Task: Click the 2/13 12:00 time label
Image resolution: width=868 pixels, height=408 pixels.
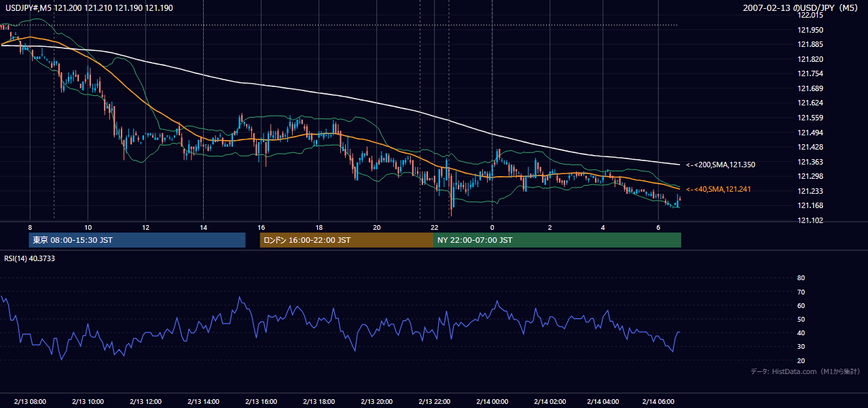Action: point(145,402)
